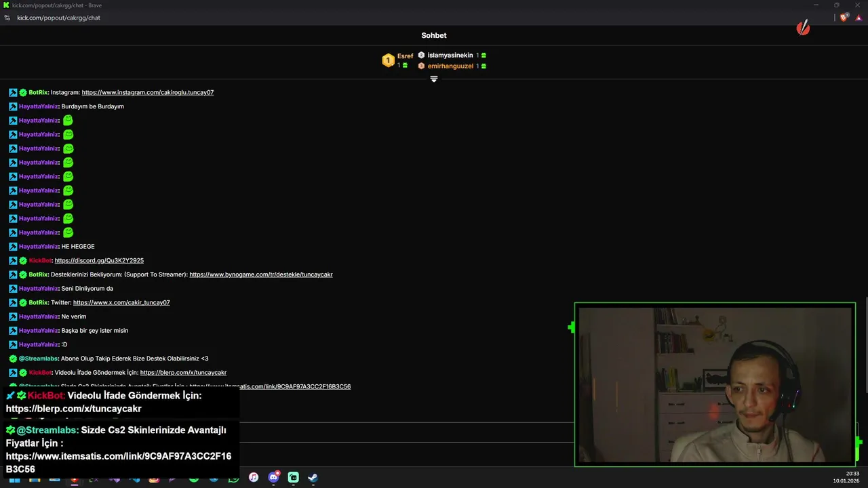Click the gold rank 1 badge
Screen dimensions: 868x488
[388, 61]
